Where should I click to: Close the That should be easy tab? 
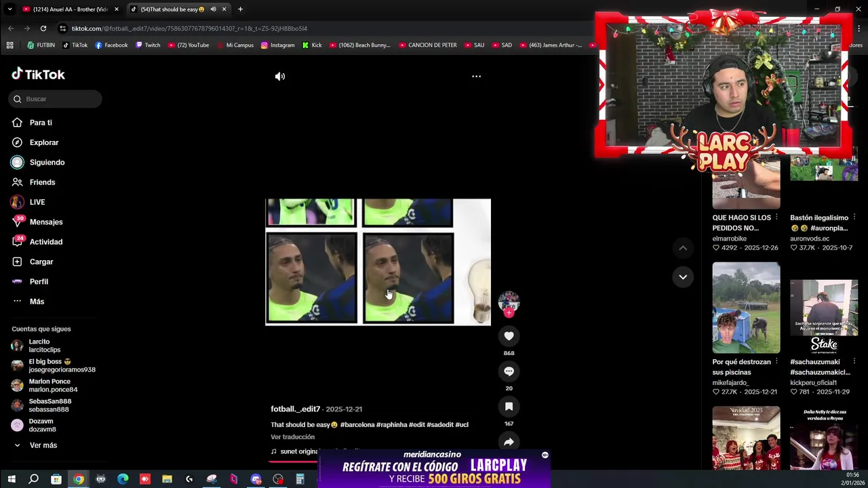[x=224, y=9]
